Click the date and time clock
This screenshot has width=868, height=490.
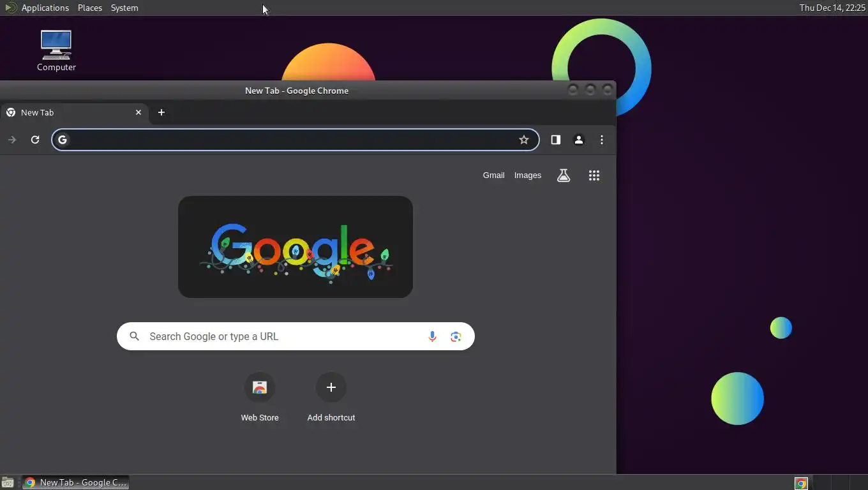(x=832, y=8)
